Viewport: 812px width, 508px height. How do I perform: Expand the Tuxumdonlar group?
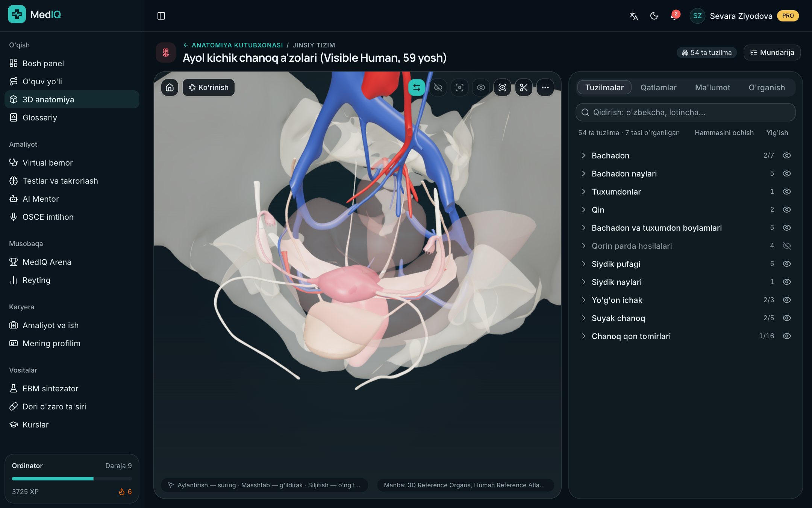[583, 192]
